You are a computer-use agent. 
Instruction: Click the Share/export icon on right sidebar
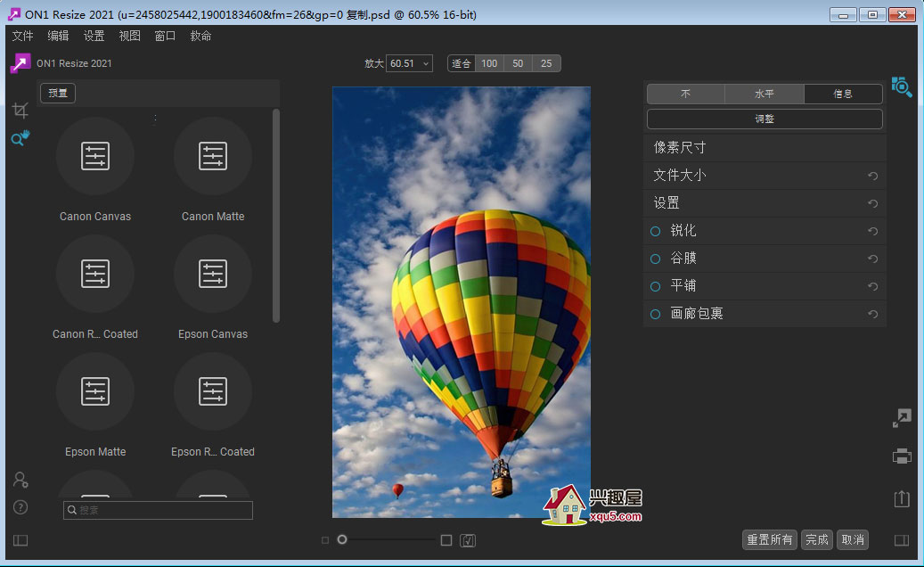pyautogui.click(x=902, y=498)
